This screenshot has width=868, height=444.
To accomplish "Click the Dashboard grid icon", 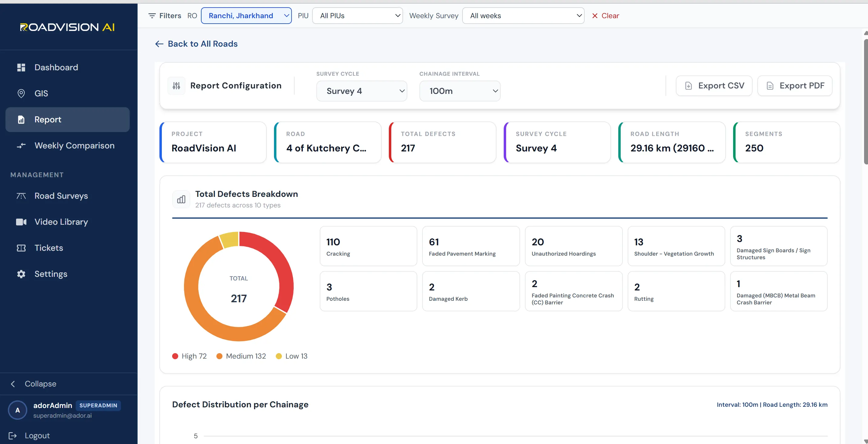I will [x=21, y=67].
